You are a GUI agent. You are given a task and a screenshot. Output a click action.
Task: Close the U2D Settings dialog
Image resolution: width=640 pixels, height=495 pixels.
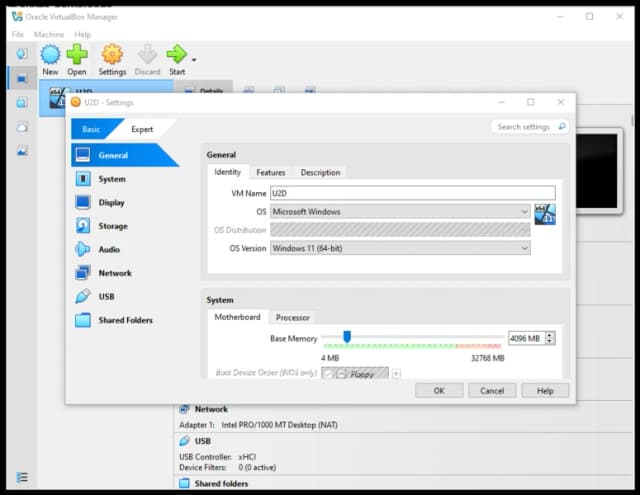click(x=560, y=102)
